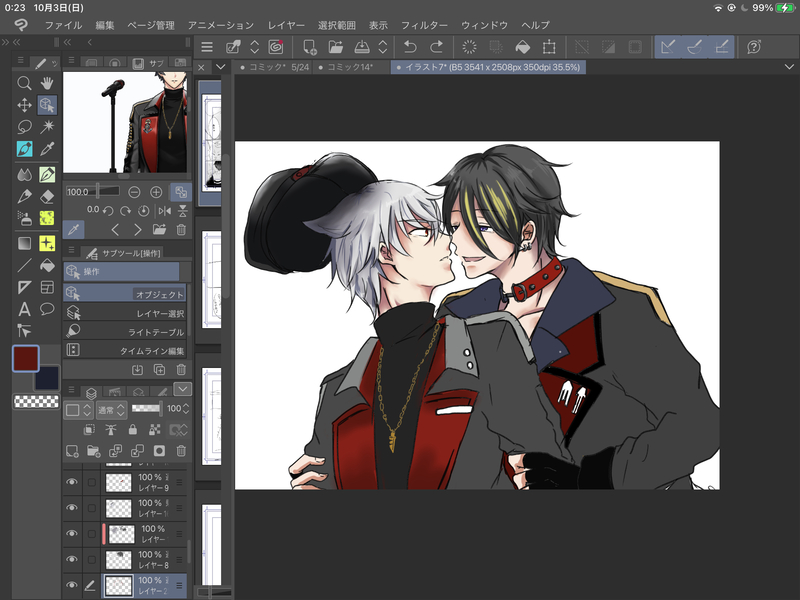Image resolution: width=800 pixels, height=600 pixels.
Task: Click the Open file folder icon in command bar
Action: (x=336, y=47)
